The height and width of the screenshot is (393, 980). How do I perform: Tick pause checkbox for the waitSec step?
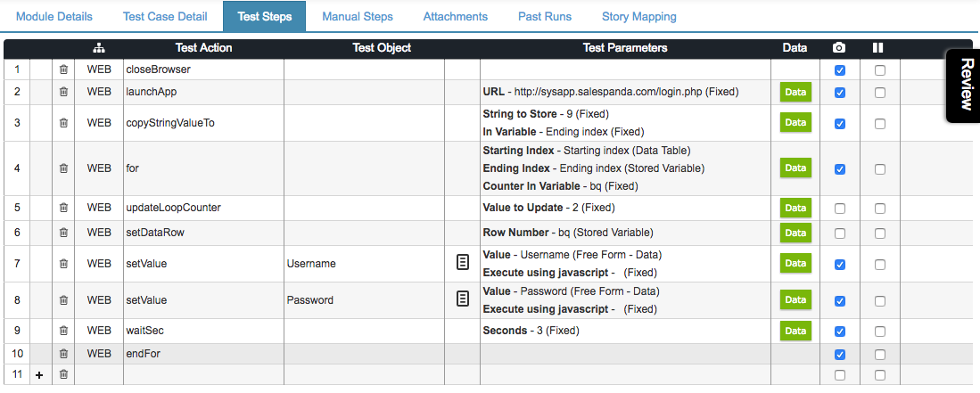(x=880, y=332)
